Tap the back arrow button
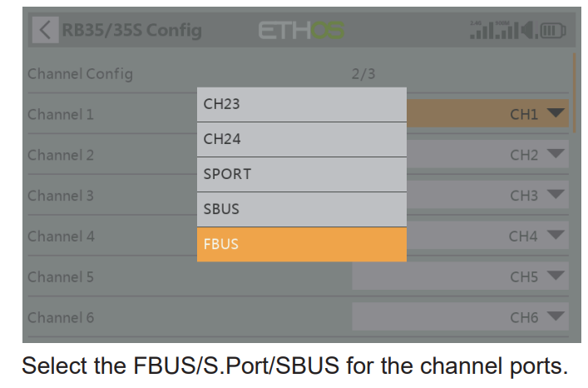Image resolution: width=588 pixels, height=388 pixels. click(x=44, y=32)
